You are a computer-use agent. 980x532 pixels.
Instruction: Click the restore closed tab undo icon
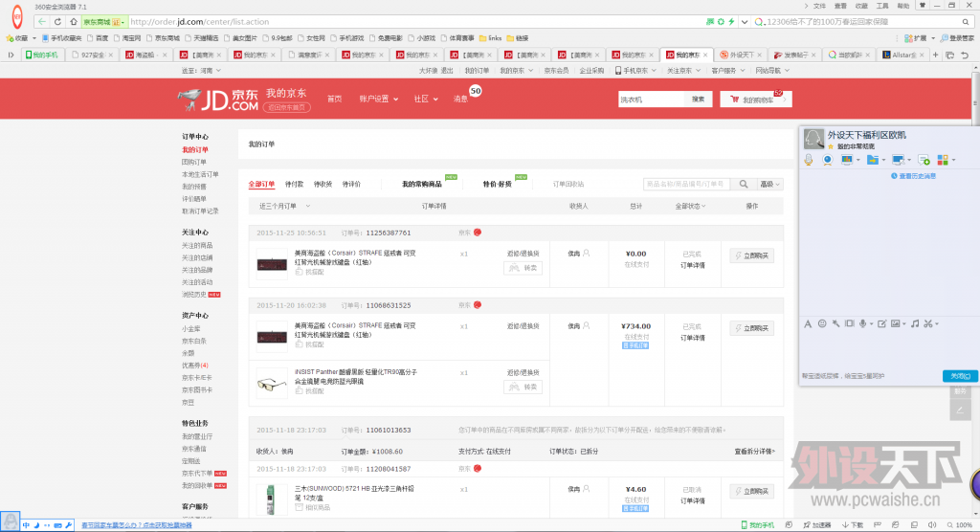click(965, 55)
